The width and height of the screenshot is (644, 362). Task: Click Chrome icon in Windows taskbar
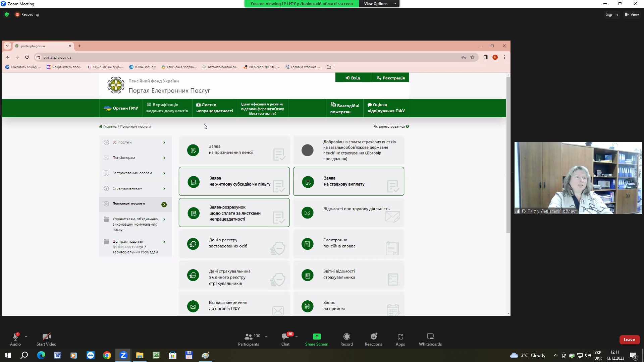tap(107, 355)
